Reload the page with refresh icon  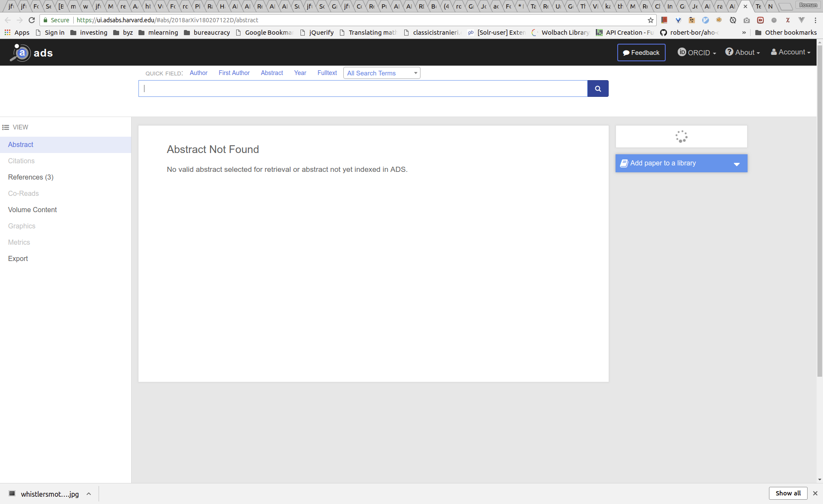[32, 20]
